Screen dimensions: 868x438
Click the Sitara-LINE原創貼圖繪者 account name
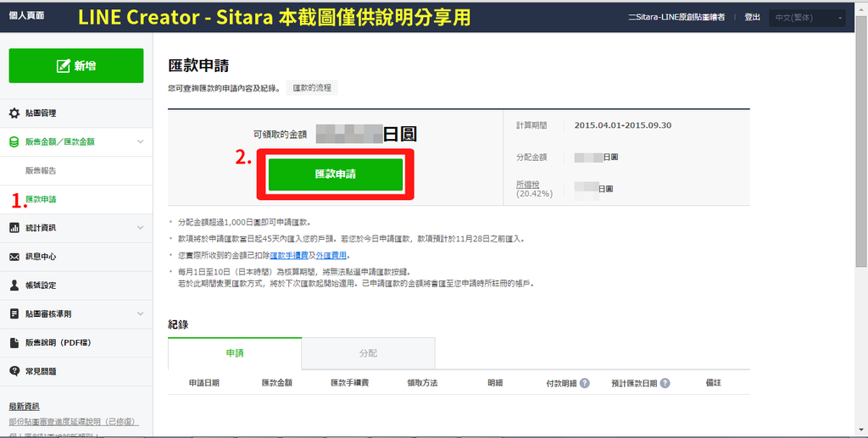point(676,17)
